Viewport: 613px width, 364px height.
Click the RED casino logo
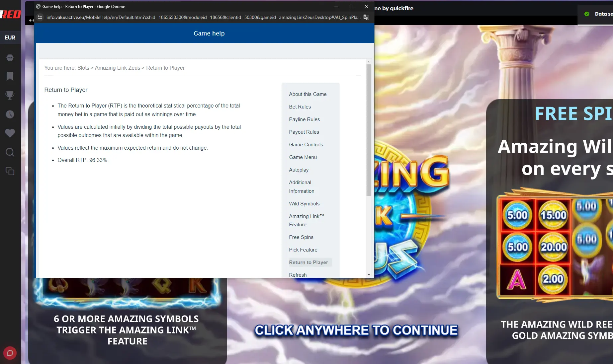[11, 14]
